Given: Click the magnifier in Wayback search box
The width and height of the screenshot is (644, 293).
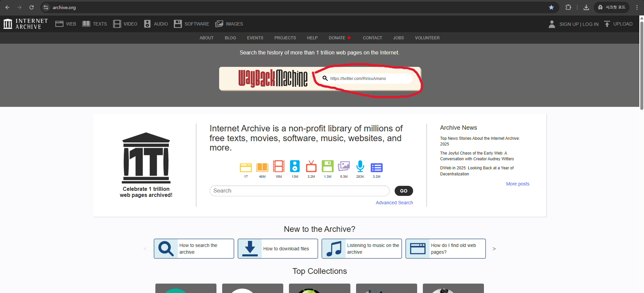Looking at the screenshot, I should coord(325,78).
